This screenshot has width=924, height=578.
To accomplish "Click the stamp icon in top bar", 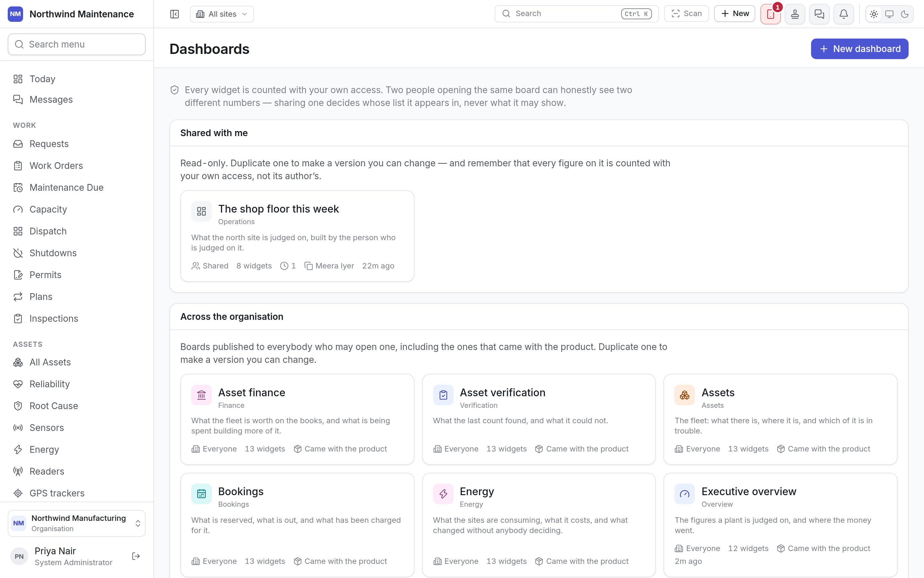I will tap(795, 14).
